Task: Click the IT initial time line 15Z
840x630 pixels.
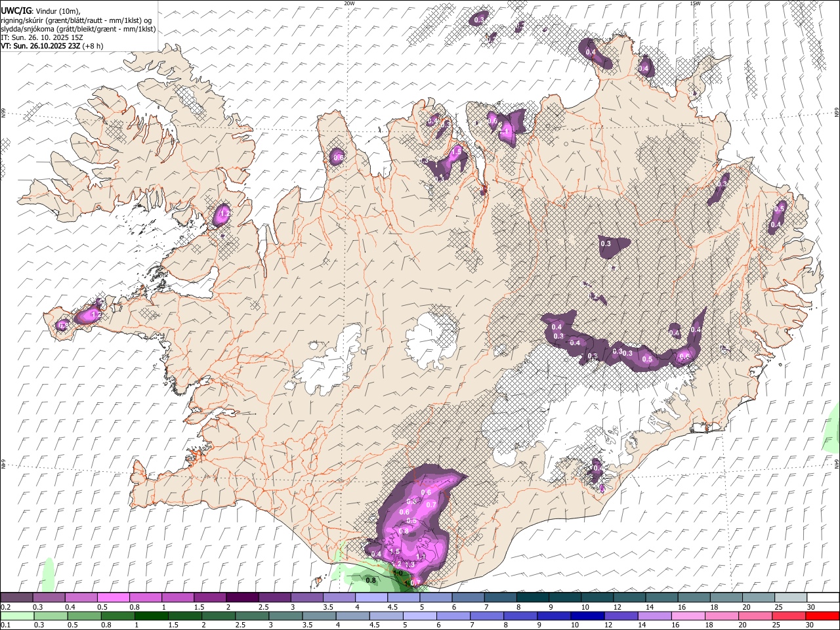Action: (x=41, y=37)
